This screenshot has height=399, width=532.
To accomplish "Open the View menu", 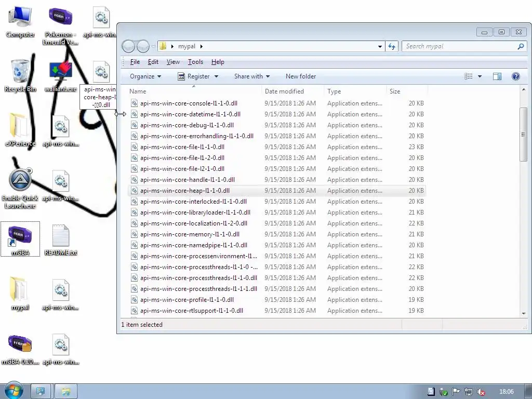I will click(173, 62).
